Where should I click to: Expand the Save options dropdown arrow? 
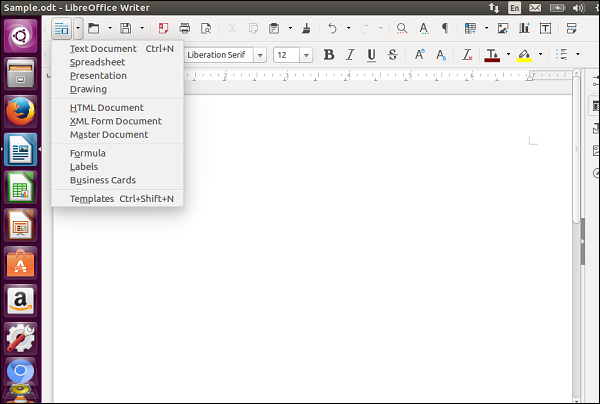142,28
